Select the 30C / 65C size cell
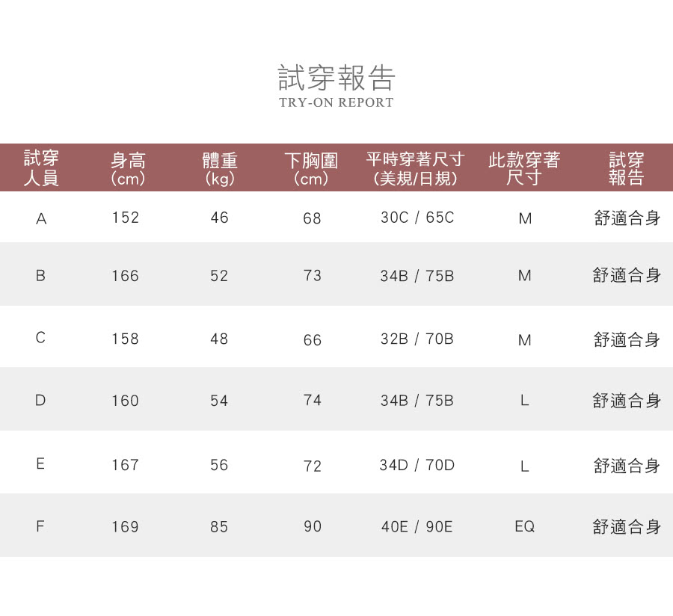The width and height of the screenshot is (673, 616). coord(417,218)
